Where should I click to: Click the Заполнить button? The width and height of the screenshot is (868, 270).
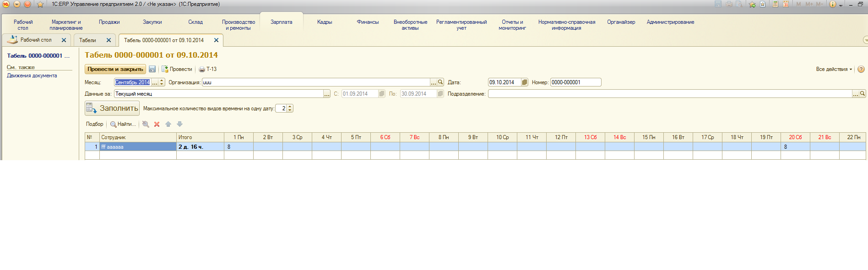112,108
